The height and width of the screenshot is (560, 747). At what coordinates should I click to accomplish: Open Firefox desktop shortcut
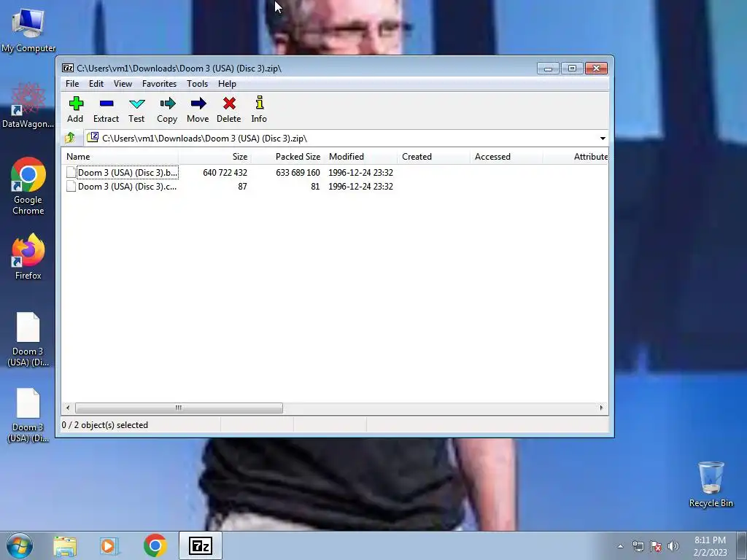28,256
